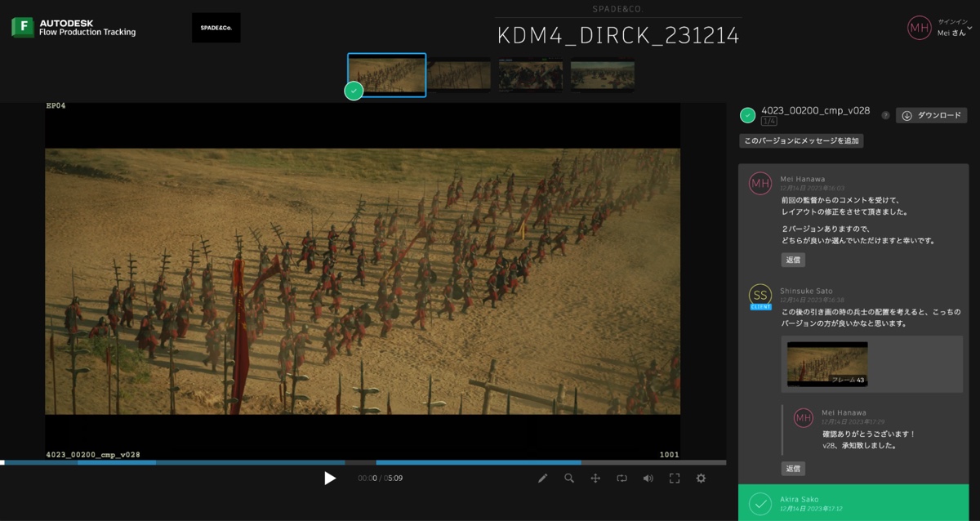
Task: Click the playback timeline progress bar
Action: point(363,462)
